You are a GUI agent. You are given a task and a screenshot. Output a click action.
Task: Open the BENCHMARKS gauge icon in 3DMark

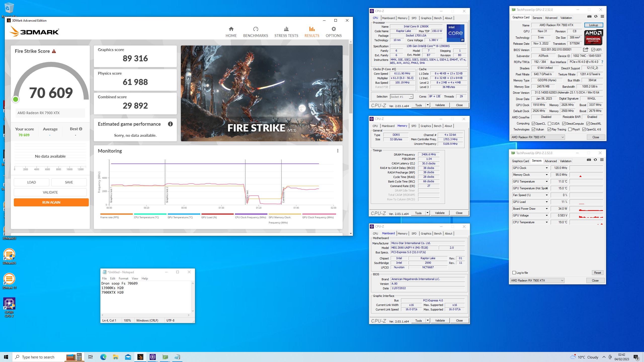click(x=256, y=29)
